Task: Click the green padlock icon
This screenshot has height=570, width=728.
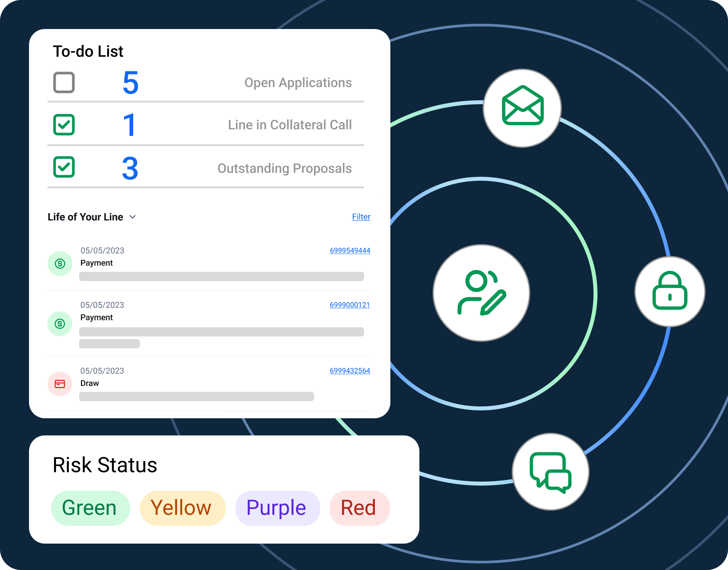Action: (x=670, y=291)
